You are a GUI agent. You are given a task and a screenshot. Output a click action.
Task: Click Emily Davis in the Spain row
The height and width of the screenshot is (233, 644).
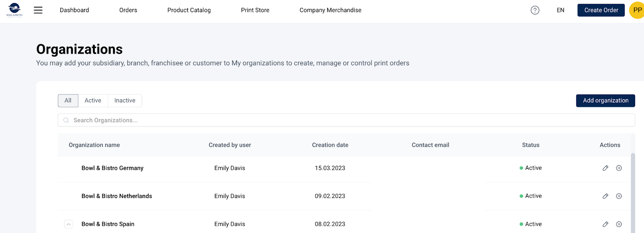[x=229, y=224]
